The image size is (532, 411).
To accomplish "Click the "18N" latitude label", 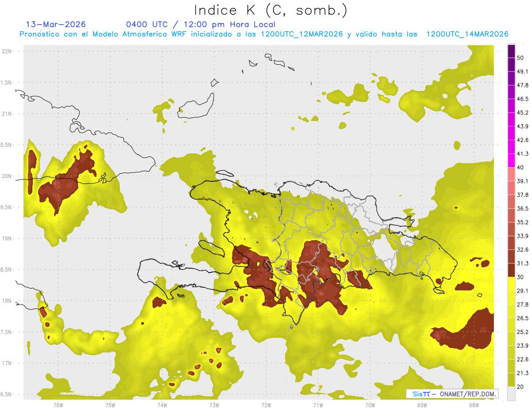I will tap(7, 301).
